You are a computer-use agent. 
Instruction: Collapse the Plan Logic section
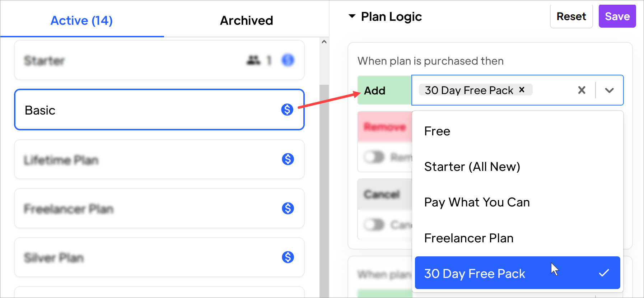(351, 16)
